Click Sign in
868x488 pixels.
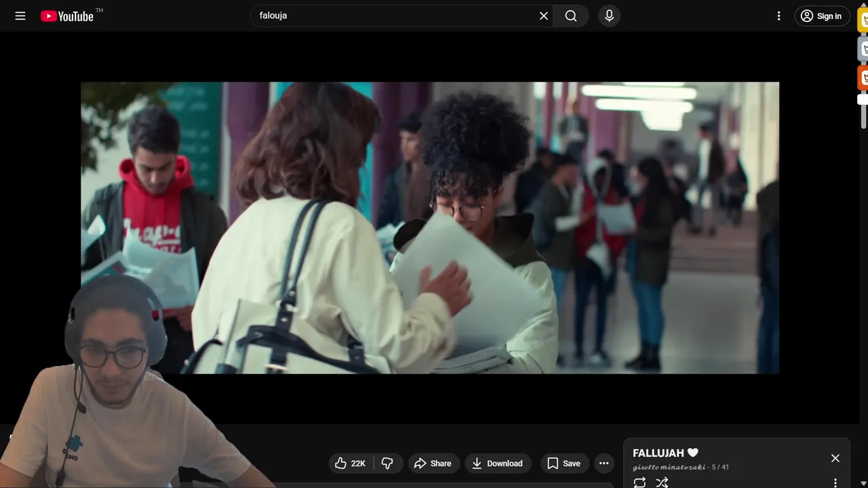point(822,16)
